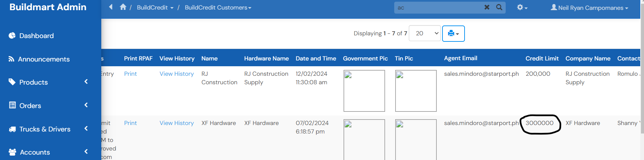Click the magnifier search icon

(499, 7)
